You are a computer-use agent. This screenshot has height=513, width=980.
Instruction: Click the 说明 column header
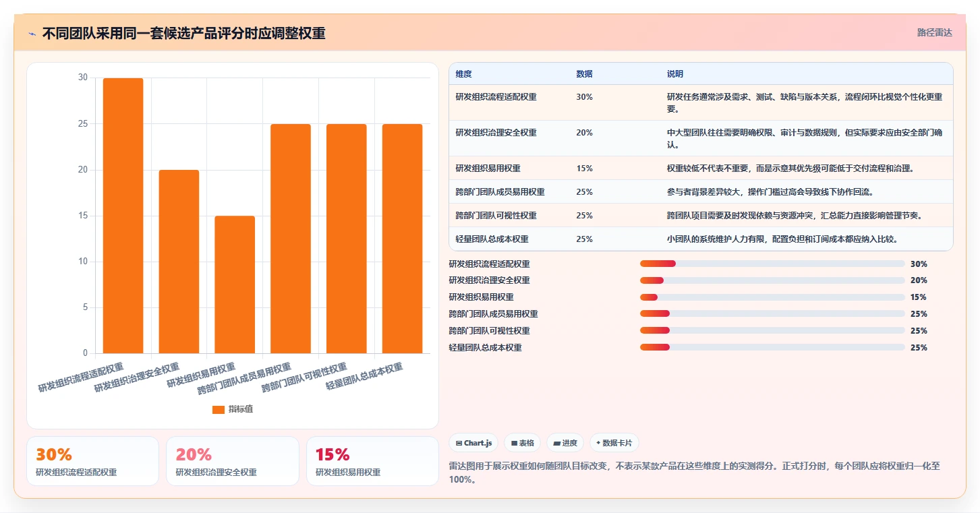(675, 74)
